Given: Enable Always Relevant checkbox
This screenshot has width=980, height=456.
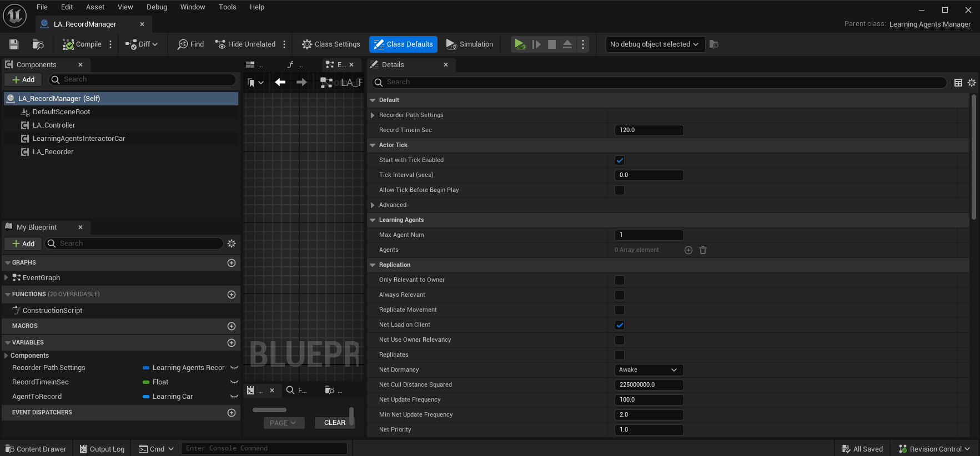Looking at the screenshot, I should tap(620, 295).
